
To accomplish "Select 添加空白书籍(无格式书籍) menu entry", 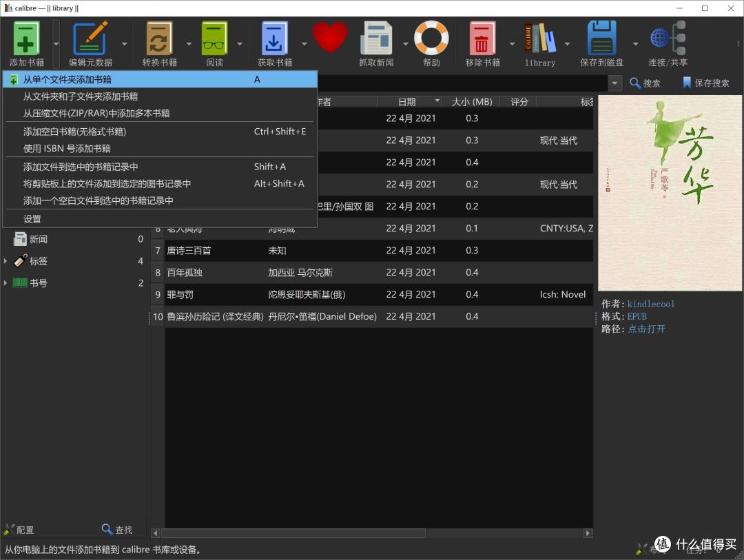I will coord(160,132).
